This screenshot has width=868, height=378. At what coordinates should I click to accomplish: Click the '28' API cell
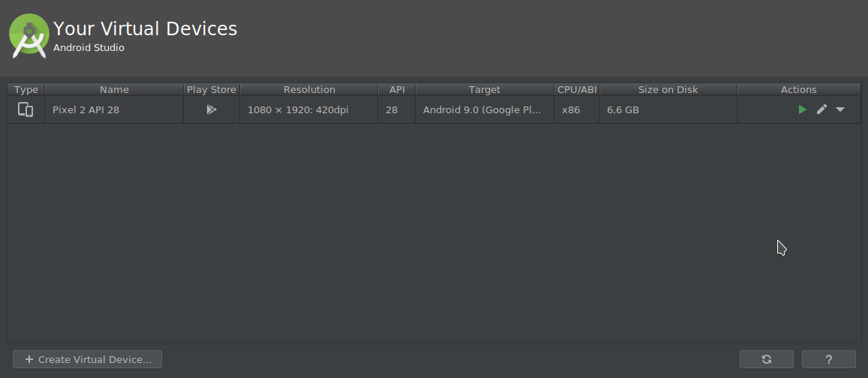click(397, 109)
